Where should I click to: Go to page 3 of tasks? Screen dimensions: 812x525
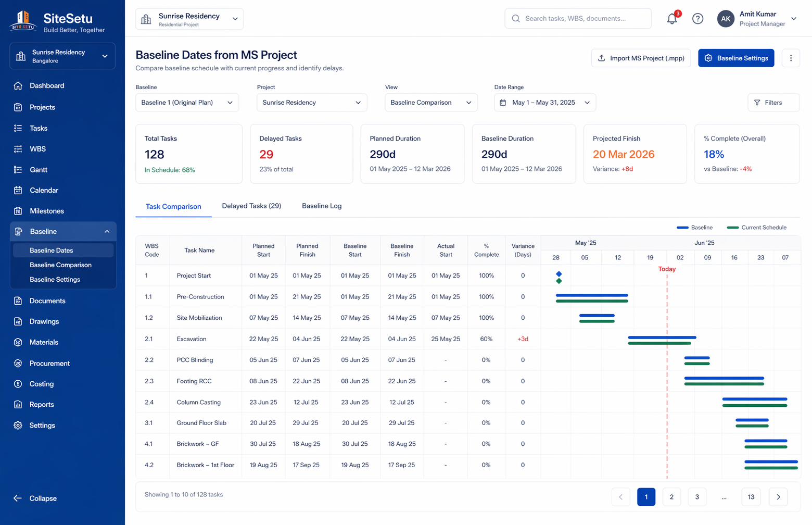tap(697, 497)
